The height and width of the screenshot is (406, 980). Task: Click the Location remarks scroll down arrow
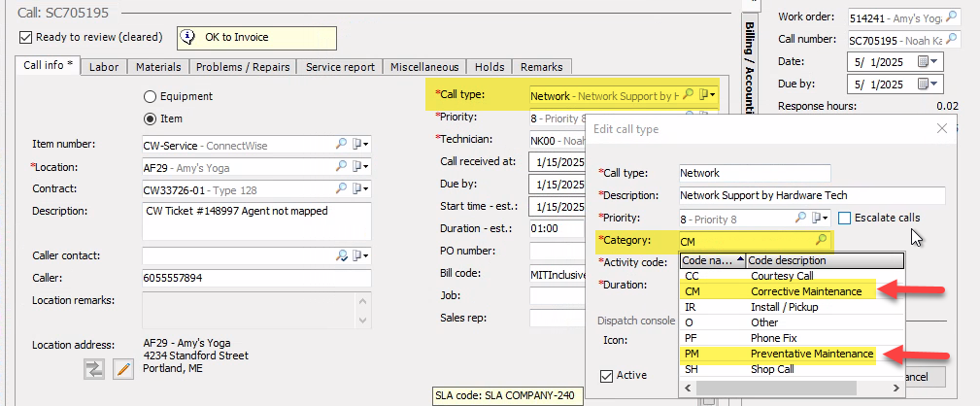pos(363,320)
